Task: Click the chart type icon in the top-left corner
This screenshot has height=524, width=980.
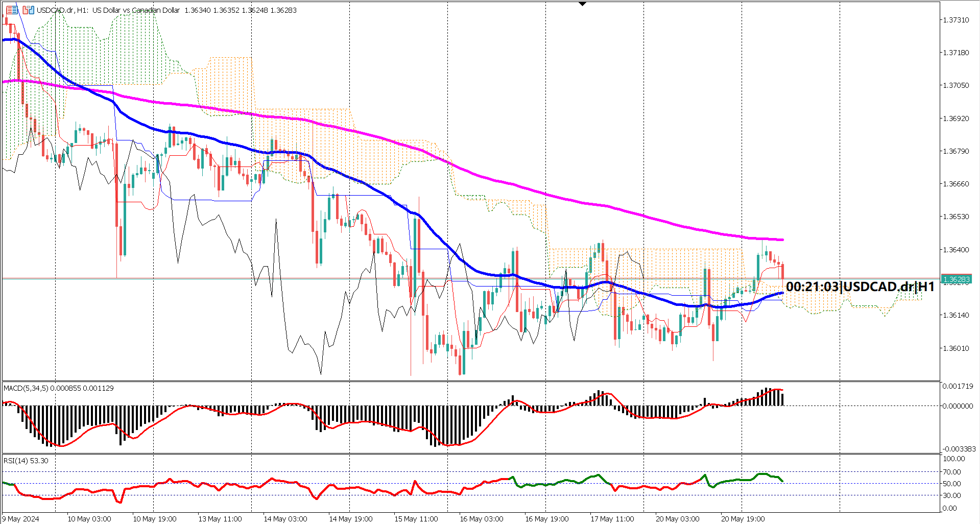Action: [28, 10]
